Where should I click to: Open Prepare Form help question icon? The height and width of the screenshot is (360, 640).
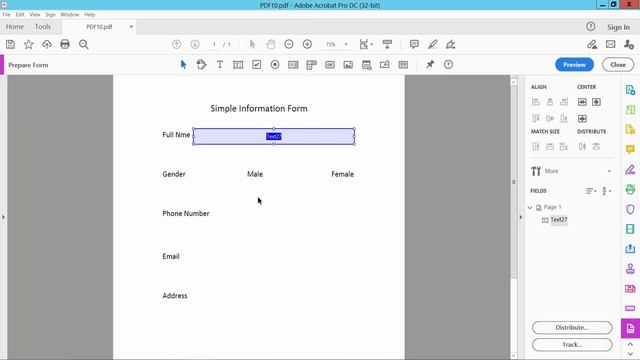(448, 64)
